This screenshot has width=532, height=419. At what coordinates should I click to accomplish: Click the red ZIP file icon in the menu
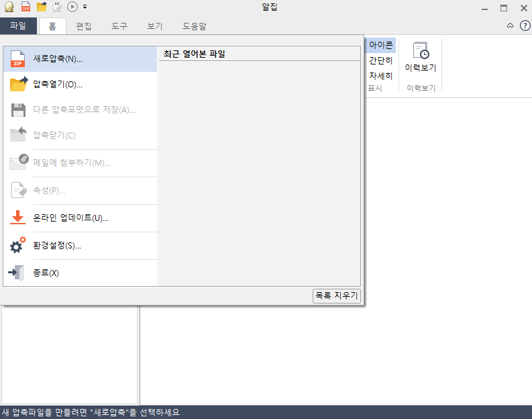pos(17,58)
